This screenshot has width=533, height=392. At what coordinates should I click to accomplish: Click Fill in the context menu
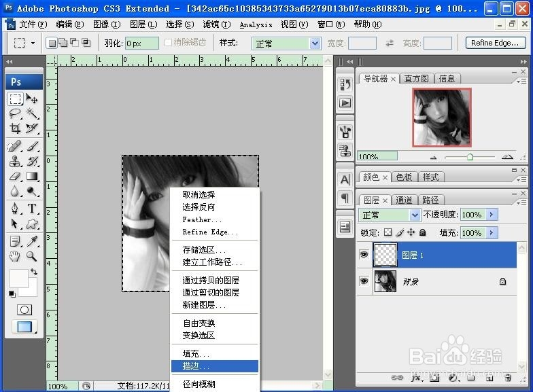(215, 353)
